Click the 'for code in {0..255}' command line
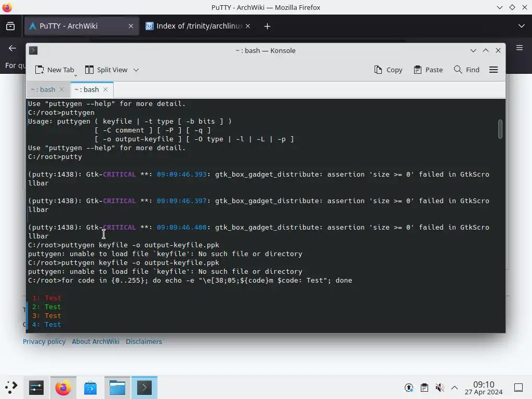Screen dimensions: 532x399 (190, 280)
